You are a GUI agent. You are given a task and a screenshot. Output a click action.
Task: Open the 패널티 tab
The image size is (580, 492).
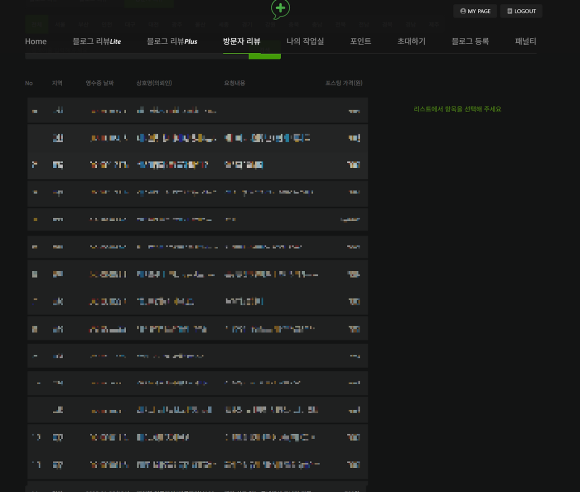click(x=526, y=41)
